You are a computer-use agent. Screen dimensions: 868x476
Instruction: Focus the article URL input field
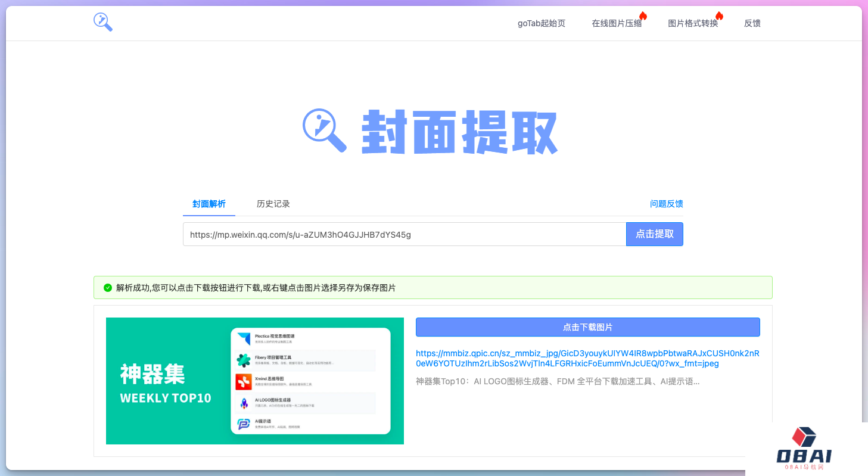(x=405, y=234)
